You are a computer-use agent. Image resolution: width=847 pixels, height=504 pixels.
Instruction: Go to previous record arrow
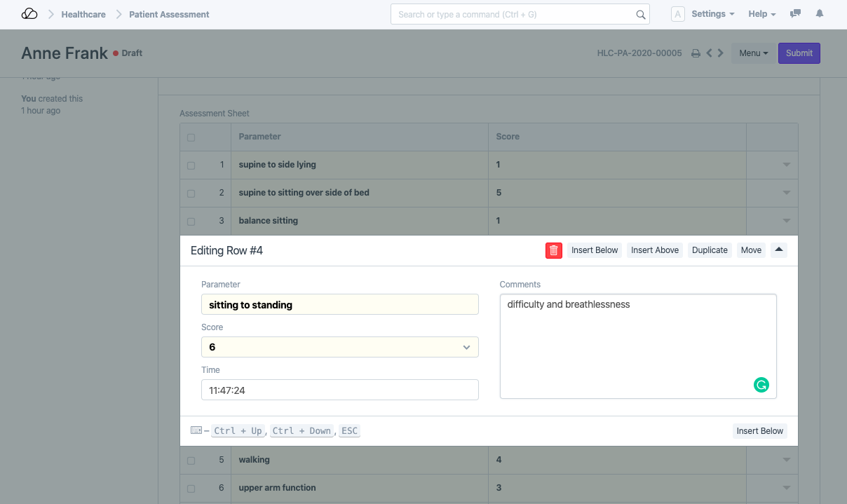(709, 53)
